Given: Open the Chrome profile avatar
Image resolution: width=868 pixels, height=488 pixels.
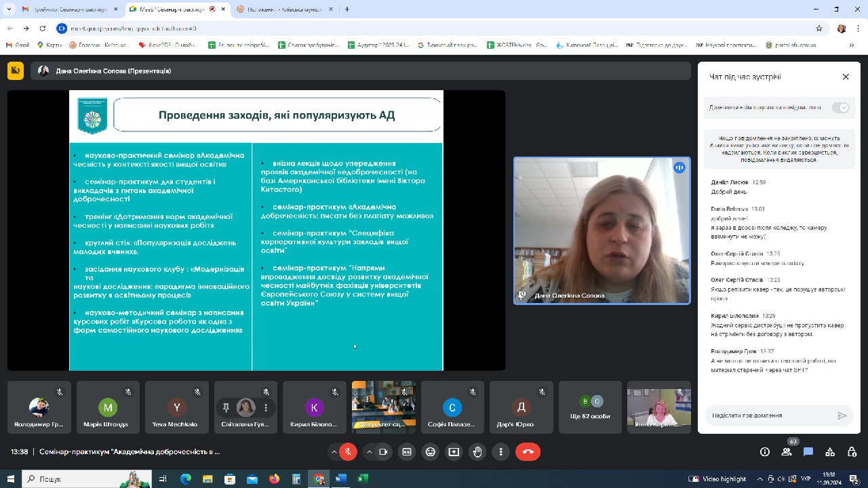Looking at the screenshot, I should [x=842, y=28].
